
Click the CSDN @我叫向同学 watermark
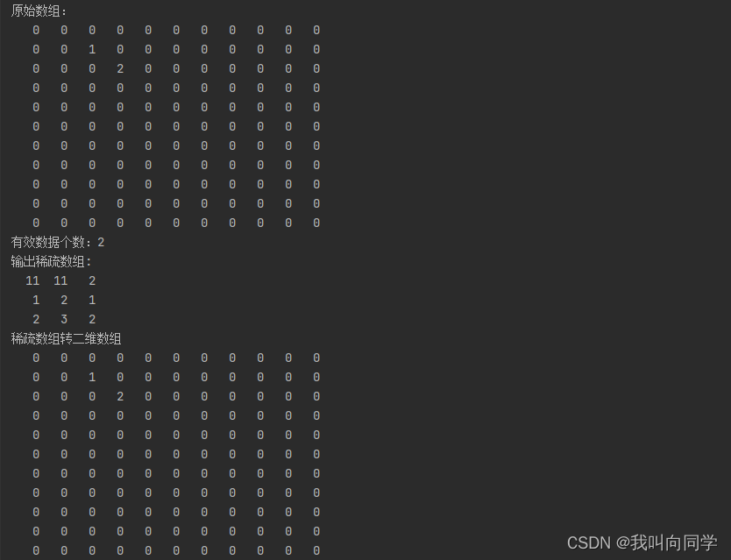click(642, 542)
